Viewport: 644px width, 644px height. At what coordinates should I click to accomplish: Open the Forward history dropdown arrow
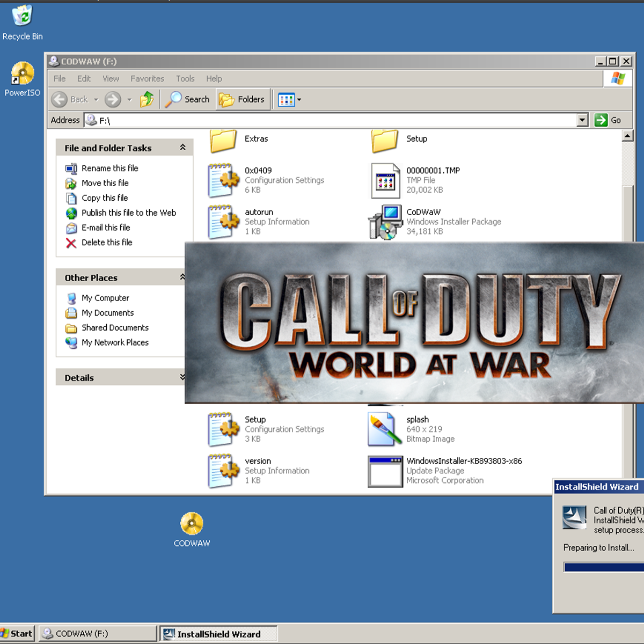click(x=129, y=100)
